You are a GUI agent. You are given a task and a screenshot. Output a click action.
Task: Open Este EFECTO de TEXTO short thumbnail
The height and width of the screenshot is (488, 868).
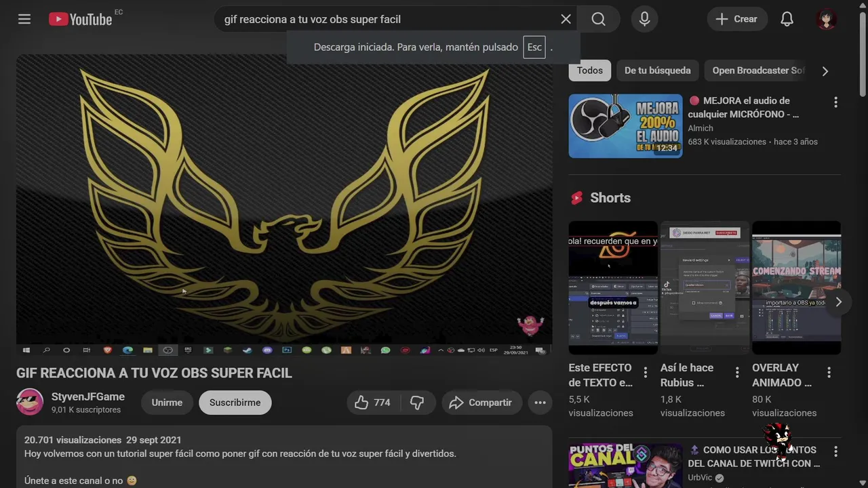point(613,287)
